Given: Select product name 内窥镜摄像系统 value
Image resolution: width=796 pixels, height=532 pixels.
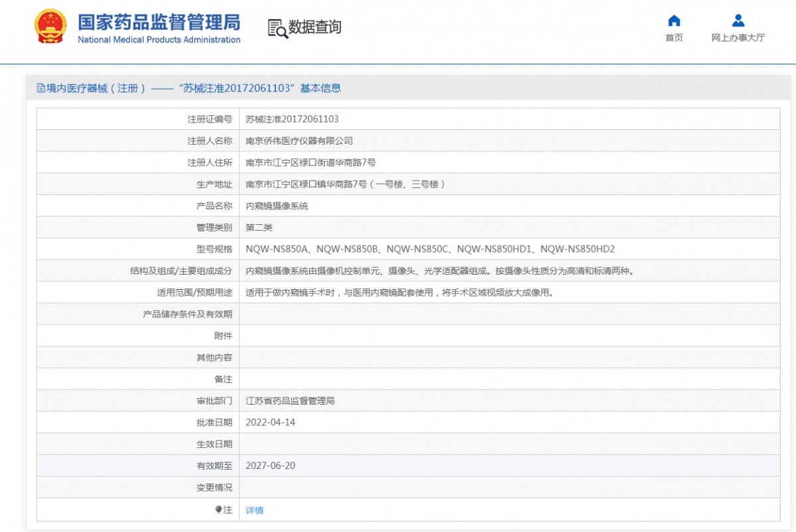Looking at the screenshot, I should tap(277, 206).
